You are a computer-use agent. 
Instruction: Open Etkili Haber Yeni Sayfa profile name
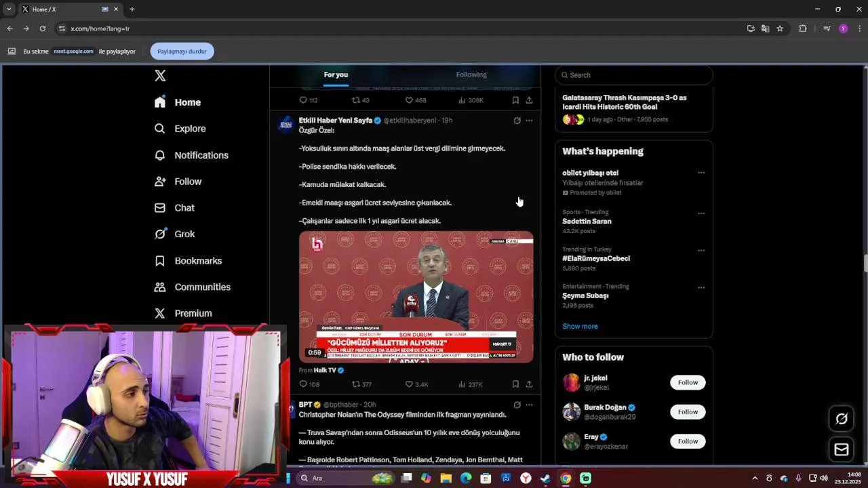point(336,121)
